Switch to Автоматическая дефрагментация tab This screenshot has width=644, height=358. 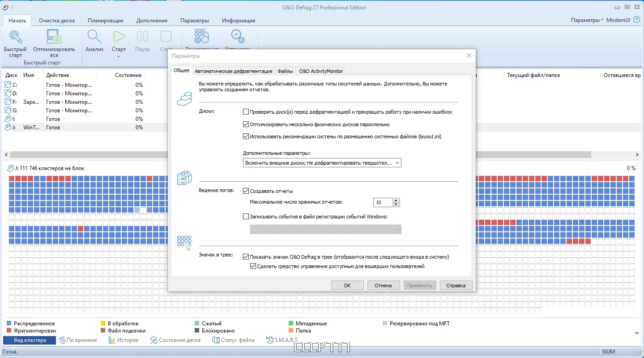point(234,71)
